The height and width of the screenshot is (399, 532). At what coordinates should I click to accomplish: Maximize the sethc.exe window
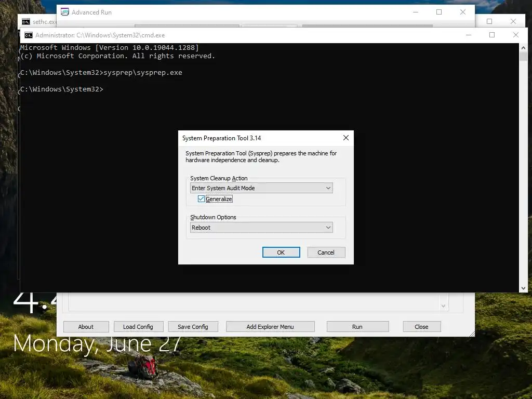coord(489,21)
